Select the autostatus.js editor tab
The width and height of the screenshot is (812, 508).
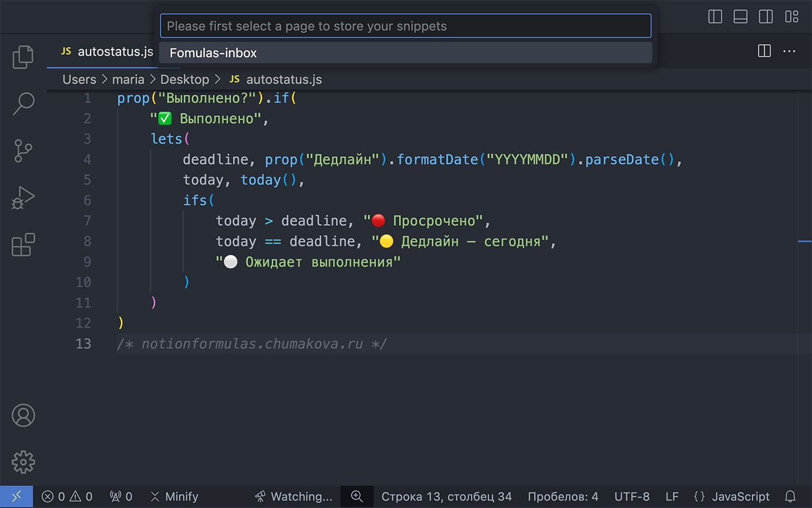[x=107, y=51]
